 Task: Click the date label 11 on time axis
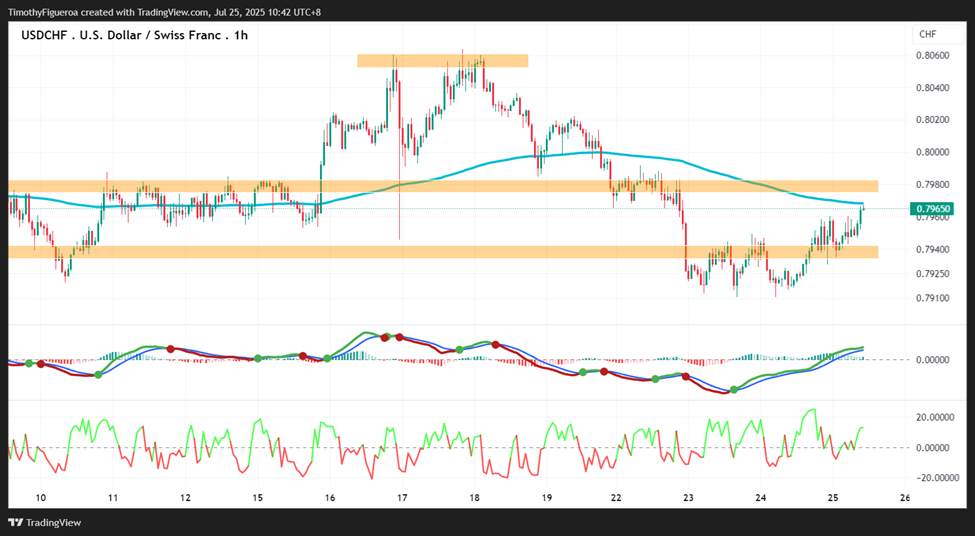tap(113, 498)
